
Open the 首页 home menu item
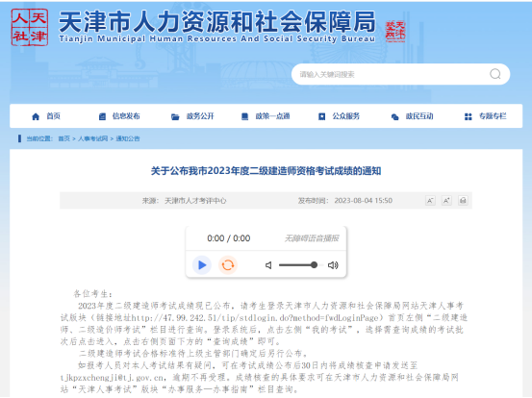(53, 116)
